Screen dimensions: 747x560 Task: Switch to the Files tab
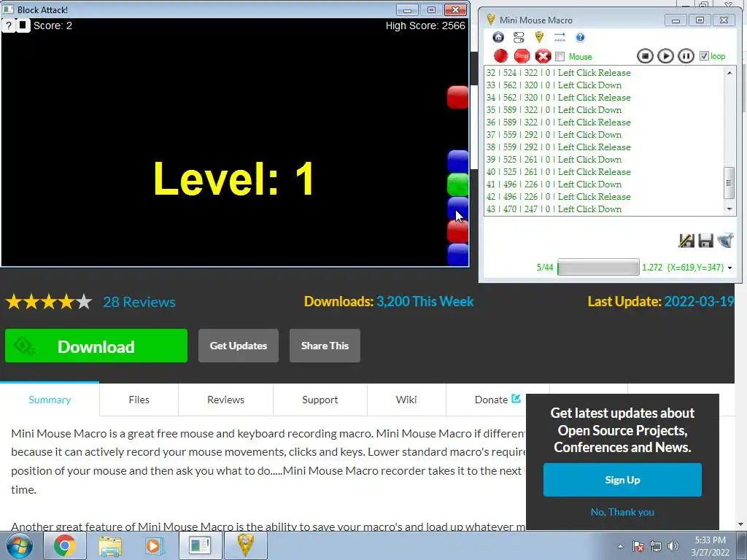coord(139,400)
